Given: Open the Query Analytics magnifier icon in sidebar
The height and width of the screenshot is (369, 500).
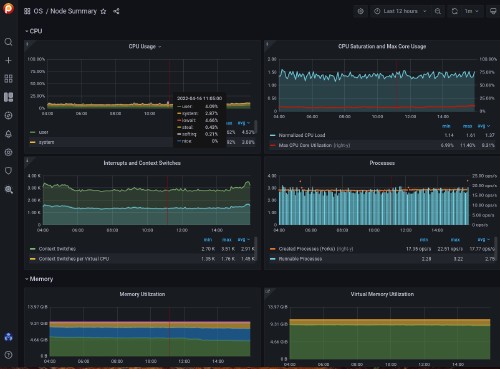Looking at the screenshot, I should 9,190.
